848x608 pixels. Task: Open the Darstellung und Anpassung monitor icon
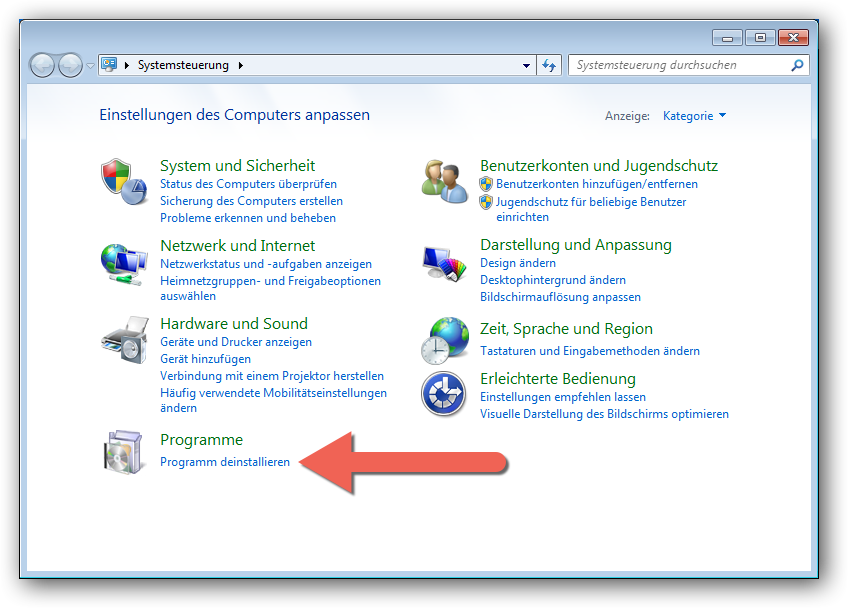[445, 264]
